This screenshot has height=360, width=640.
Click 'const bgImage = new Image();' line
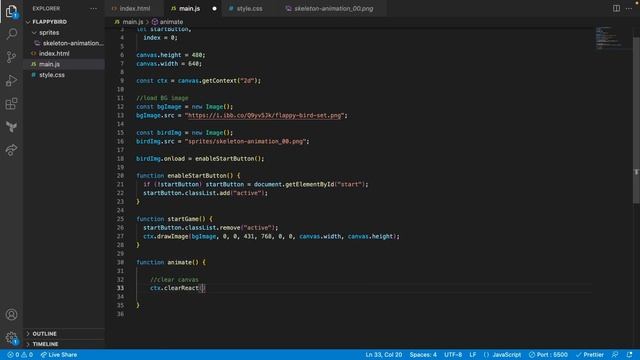point(184,107)
